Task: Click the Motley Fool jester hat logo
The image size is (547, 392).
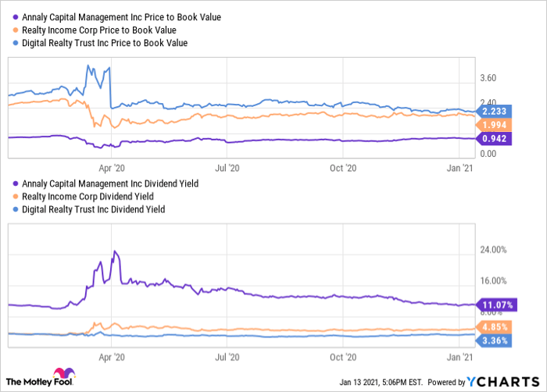Action: (61, 376)
